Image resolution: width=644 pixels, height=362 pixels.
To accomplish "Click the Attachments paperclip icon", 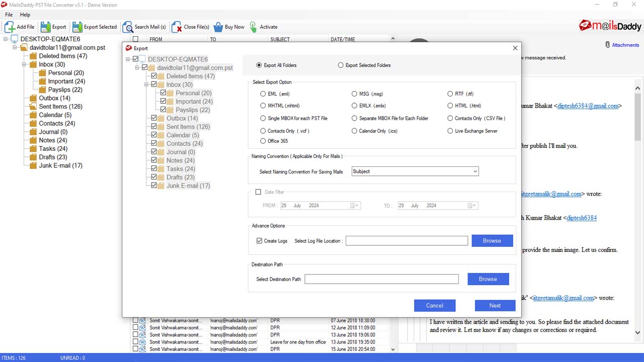I will point(608,45).
